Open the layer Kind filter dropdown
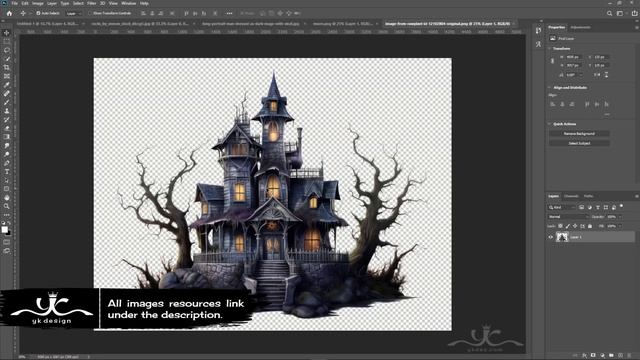Viewport: 640px width, 360px height. click(561, 207)
